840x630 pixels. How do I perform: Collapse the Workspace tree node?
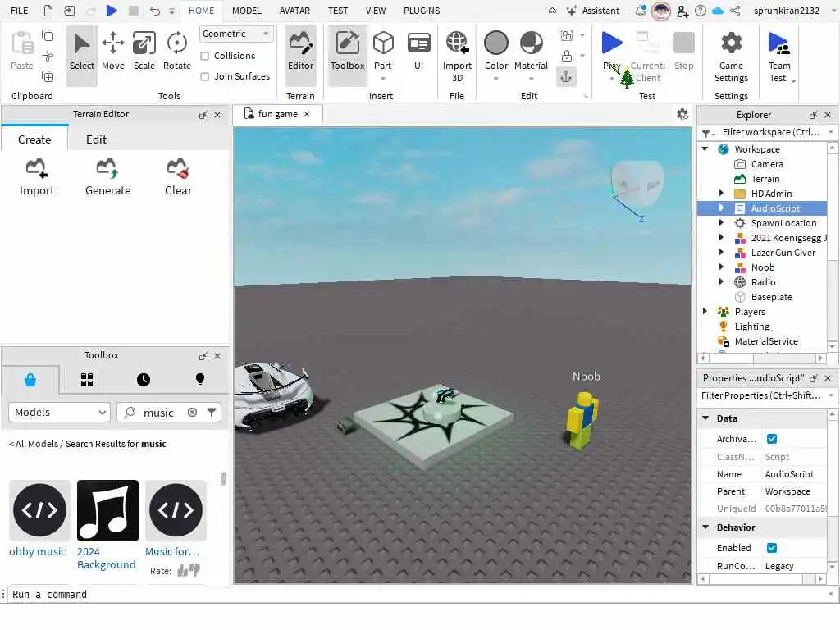tap(705, 149)
